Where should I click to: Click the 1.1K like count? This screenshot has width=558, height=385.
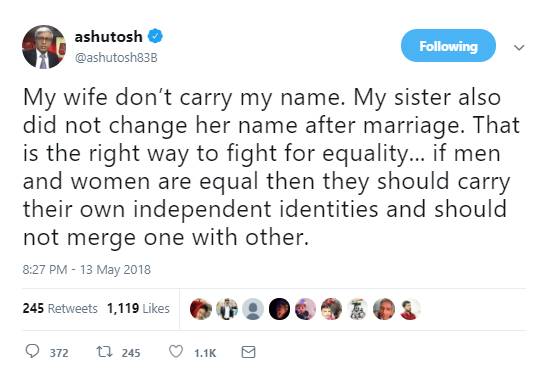(x=205, y=353)
